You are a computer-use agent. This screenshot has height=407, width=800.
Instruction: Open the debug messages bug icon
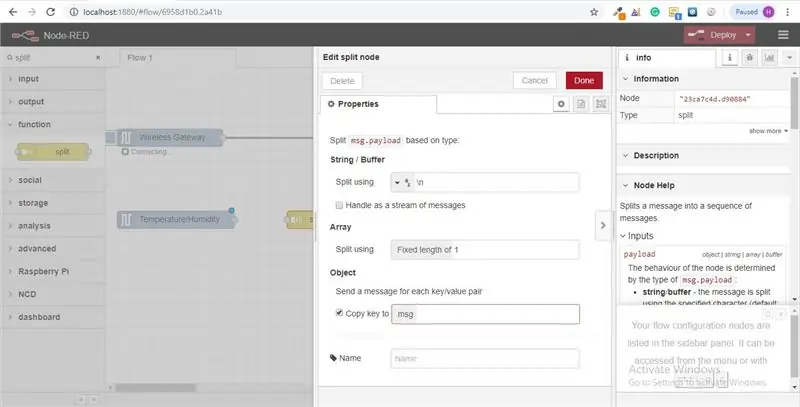click(x=749, y=58)
